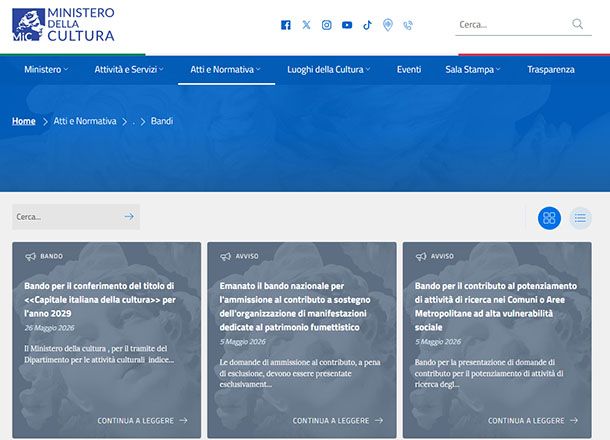Click the Home breadcrumb link
Viewport: 610px width, 440px height.
(x=24, y=121)
